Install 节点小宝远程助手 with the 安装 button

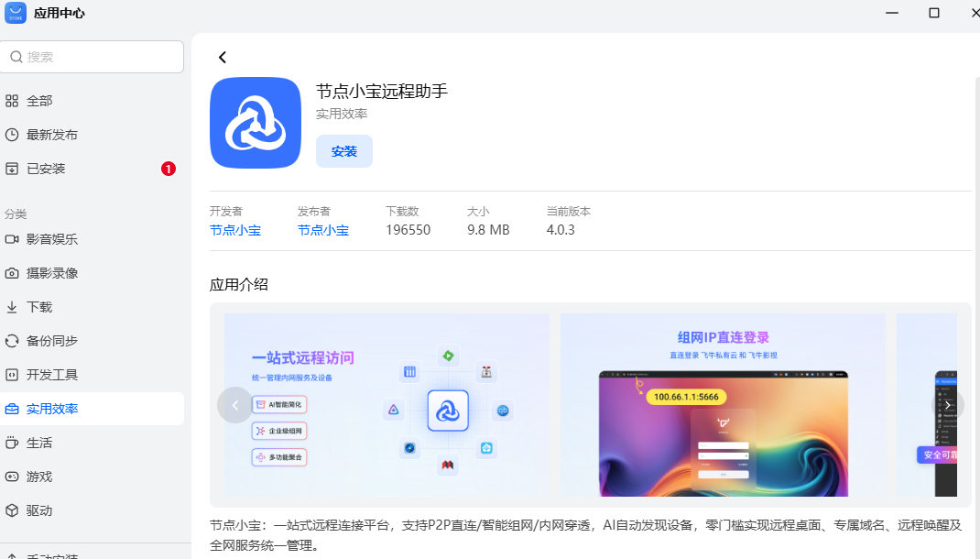(x=343, y=151)
